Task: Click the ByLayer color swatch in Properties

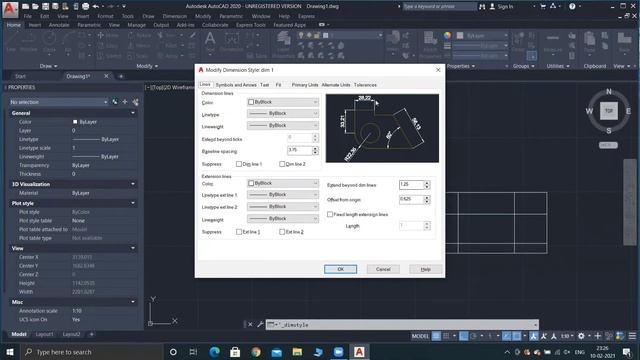Action: [75, 122]
